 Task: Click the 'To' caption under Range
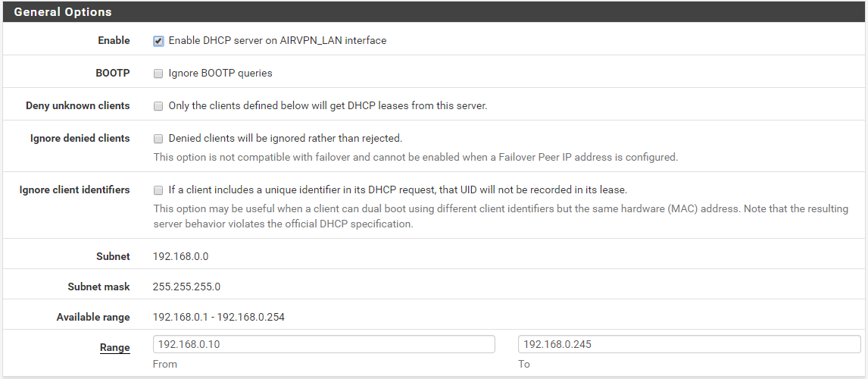pos(523,364)
